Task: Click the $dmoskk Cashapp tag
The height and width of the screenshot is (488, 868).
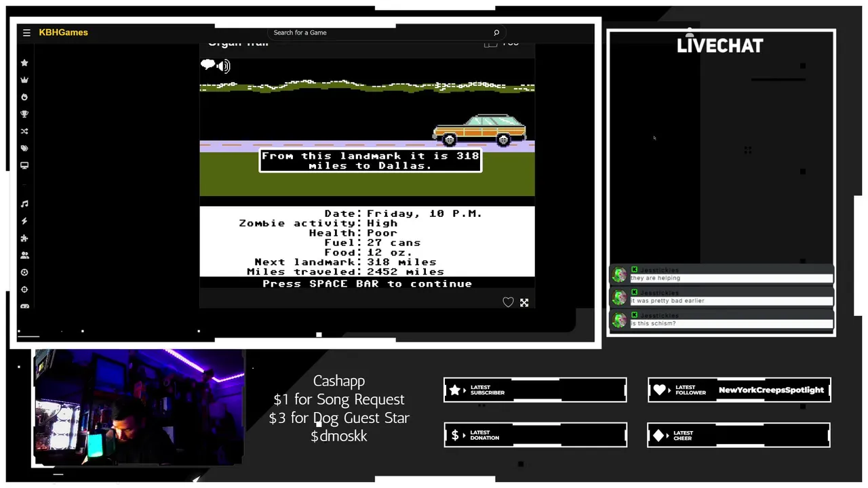Action: pos(338,436)
